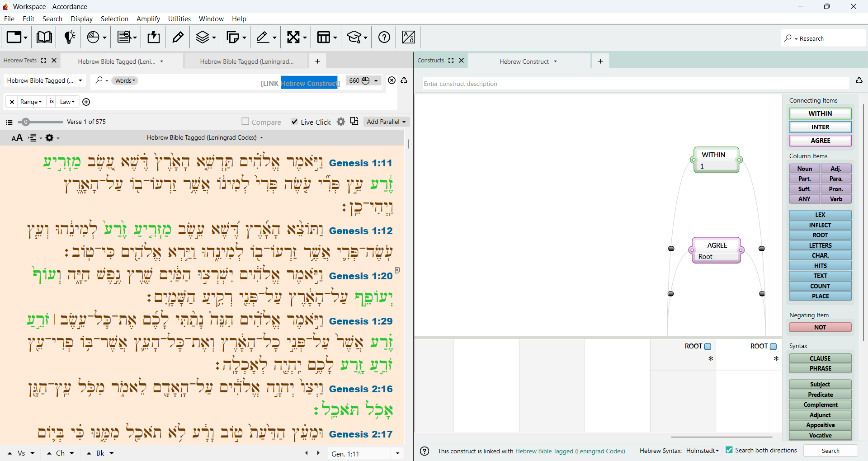Viewport: 868px width, 461px height.
Task: Click the highlighter pen toolbar icon
Action: point(178,37)
